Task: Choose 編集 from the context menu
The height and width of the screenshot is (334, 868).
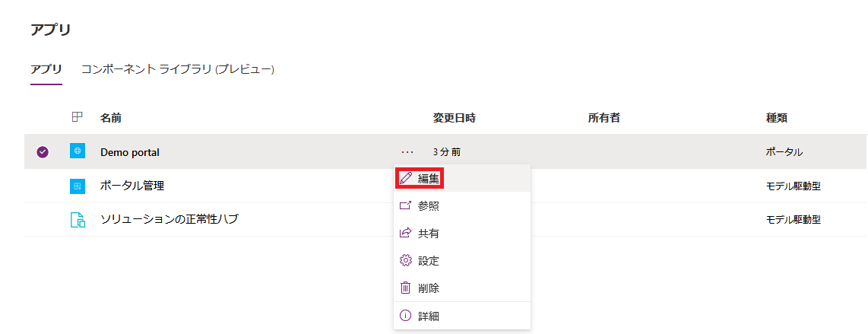Action: (429, 179)
